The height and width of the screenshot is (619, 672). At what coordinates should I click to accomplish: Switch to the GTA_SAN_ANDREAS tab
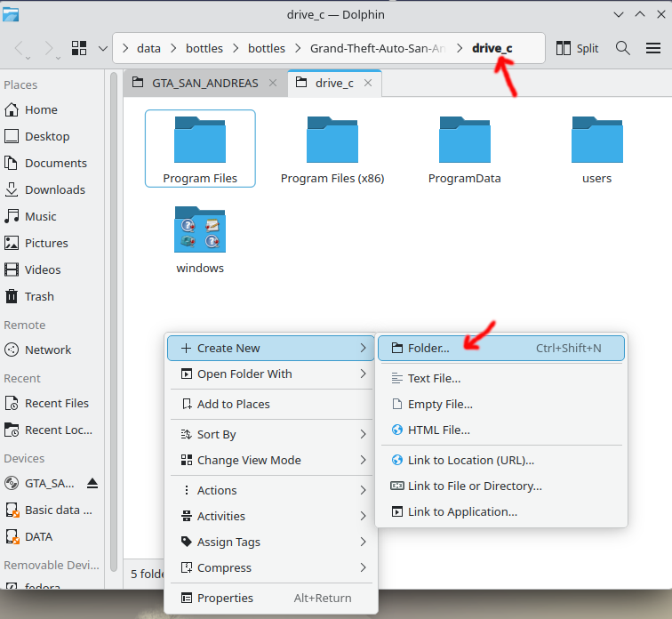[205, 83]
